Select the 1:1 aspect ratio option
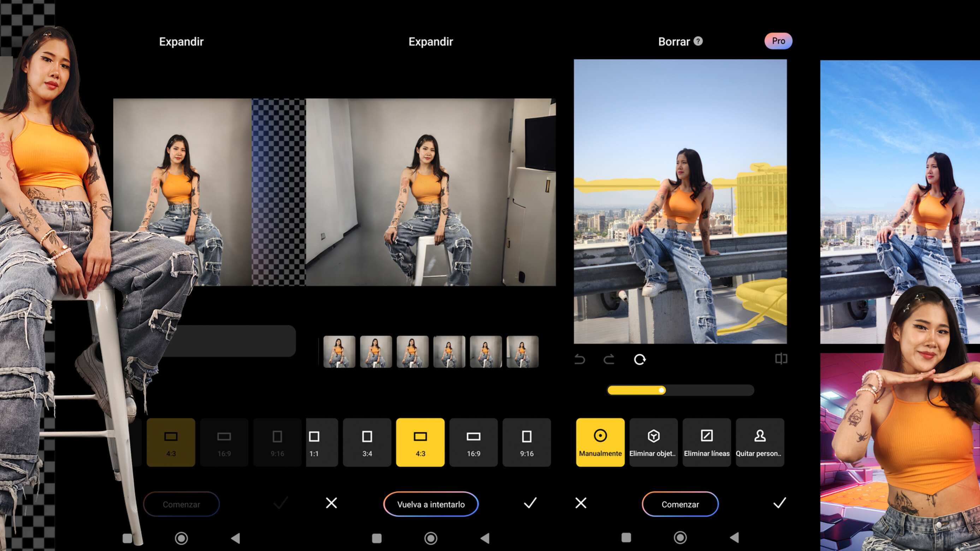 coord(316,442)
